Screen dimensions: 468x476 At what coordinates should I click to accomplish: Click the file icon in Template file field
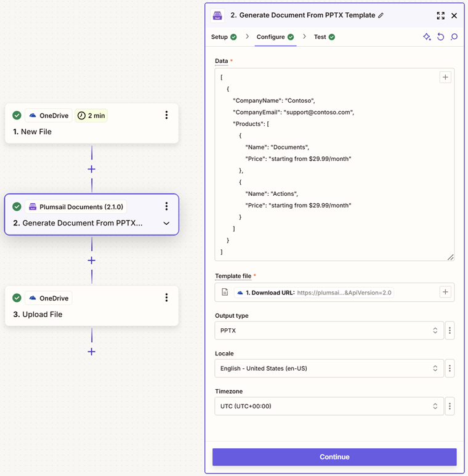point(225,292)
